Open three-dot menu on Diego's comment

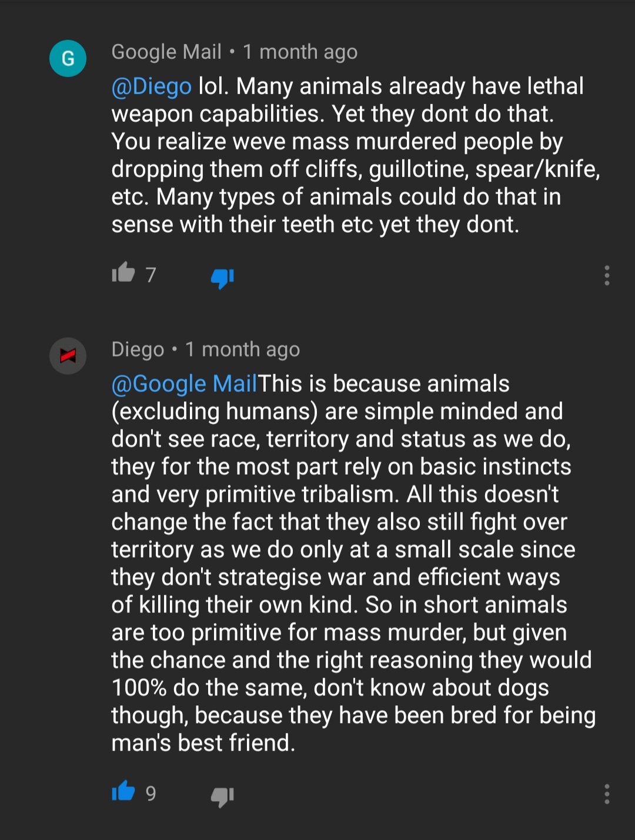[607, 794]
